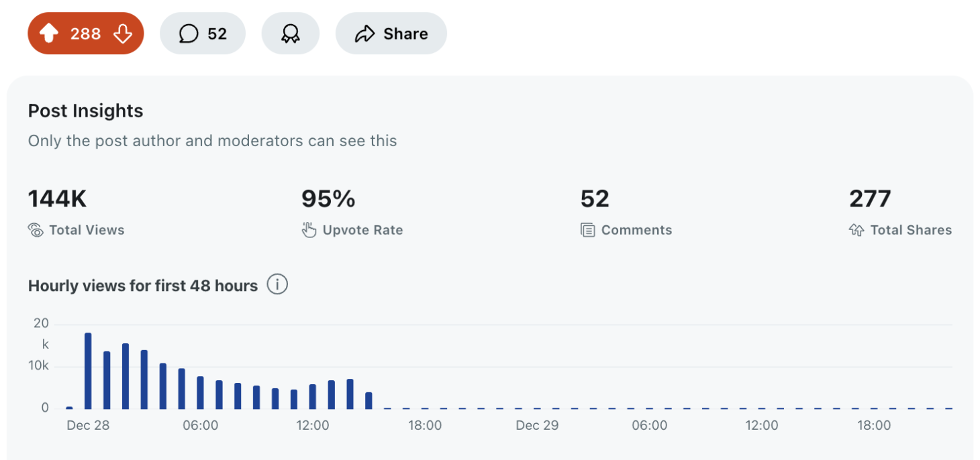Click the arrow icon beside Total Shares
Screen dimensions: 980x460
[x=856, y=230]
